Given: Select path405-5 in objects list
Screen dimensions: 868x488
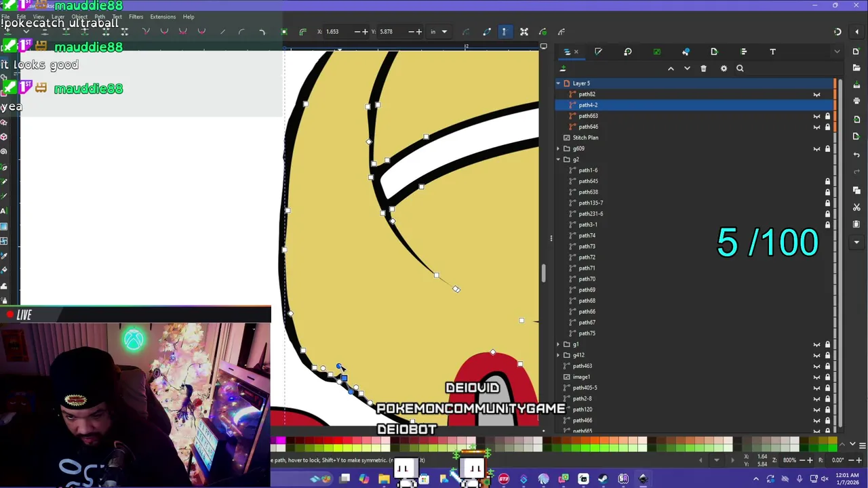Looking at the screenshot, I should coord(694,388).
